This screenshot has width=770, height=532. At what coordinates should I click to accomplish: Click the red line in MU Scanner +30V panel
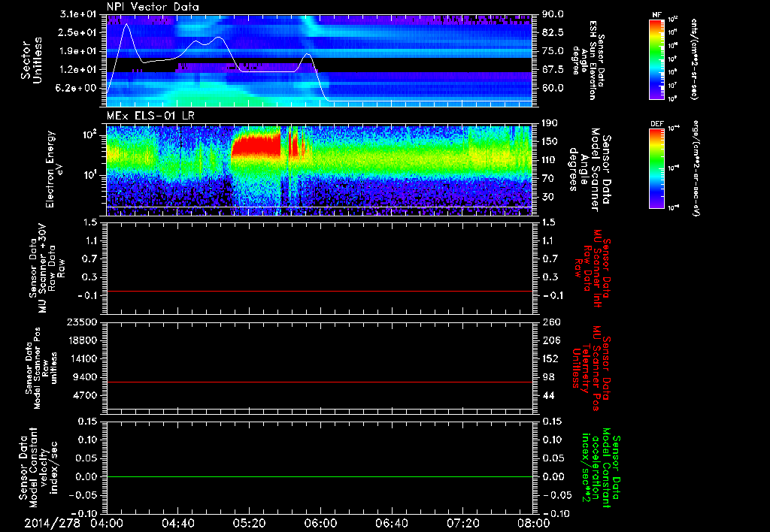[320, 291]
